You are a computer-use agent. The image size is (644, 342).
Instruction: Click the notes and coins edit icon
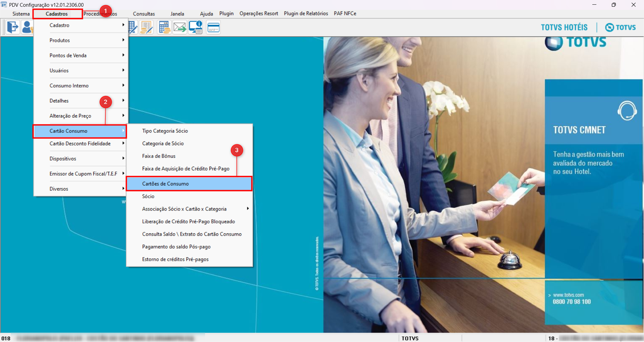coord(146,27)
